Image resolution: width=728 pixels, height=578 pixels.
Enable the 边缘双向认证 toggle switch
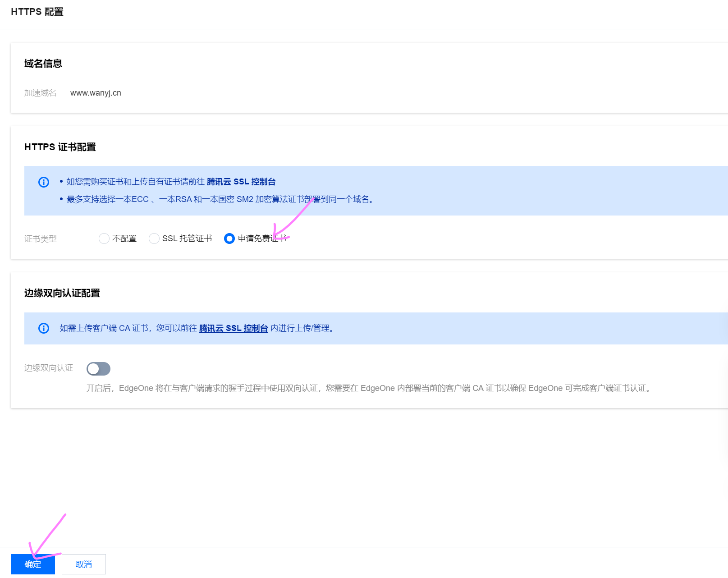(x=98, y=369)
